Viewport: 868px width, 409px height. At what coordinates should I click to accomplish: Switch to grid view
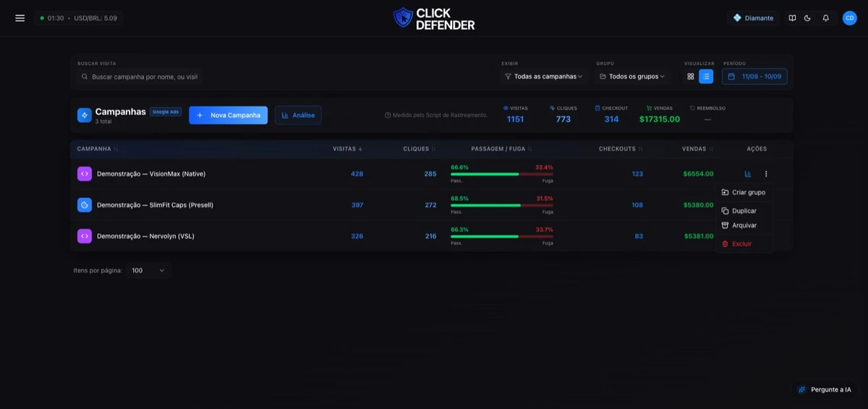[691, 77]
